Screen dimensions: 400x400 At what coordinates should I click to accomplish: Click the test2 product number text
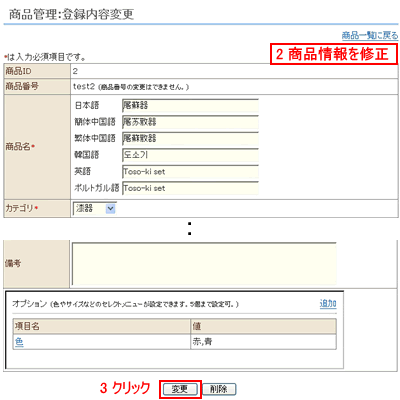(x=84, y=87)
